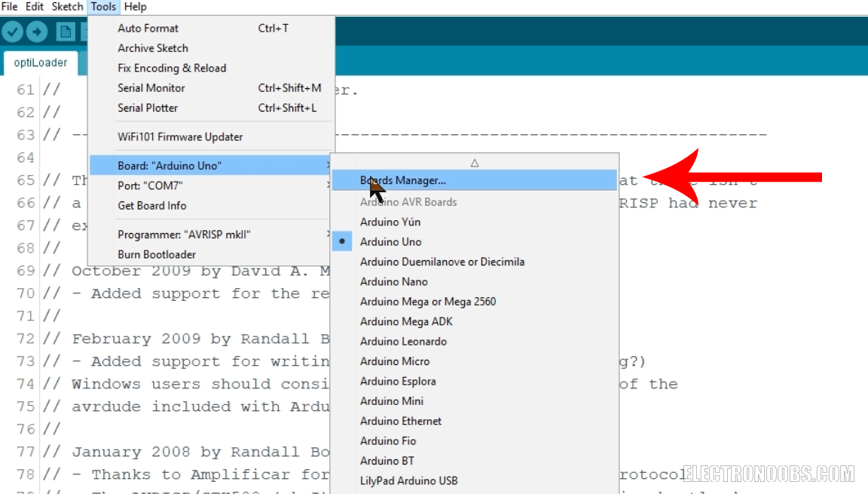Viewport: 868px width, 494px height.
Task: Open the Sketch menu
Action: [67, 7]
